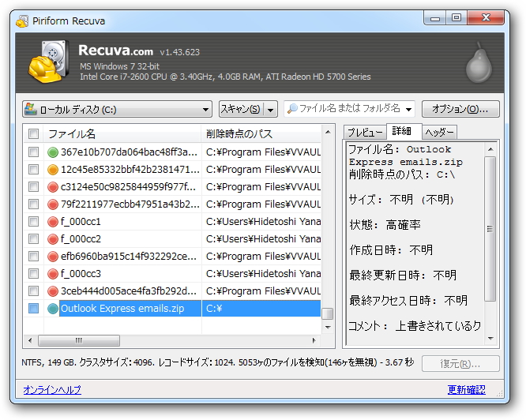
Task: Click the red status dot of f_000cc3
Action: pyautogui.click(x=53, y=274)
